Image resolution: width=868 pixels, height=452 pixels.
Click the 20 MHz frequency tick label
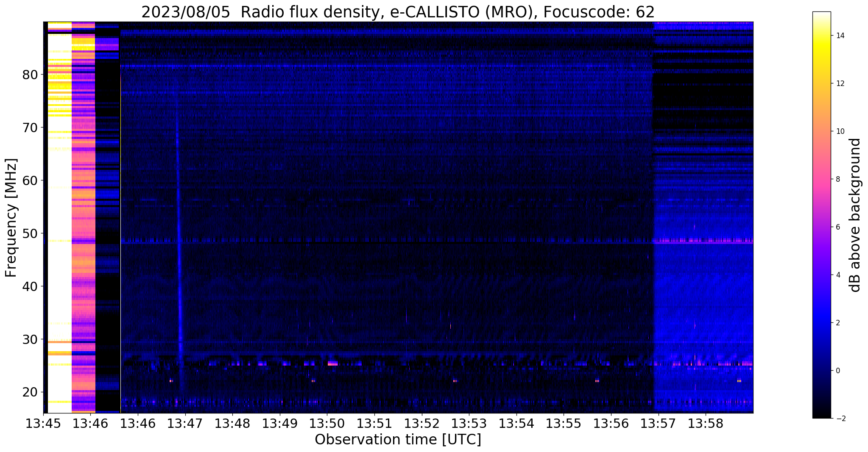point(30,392)
